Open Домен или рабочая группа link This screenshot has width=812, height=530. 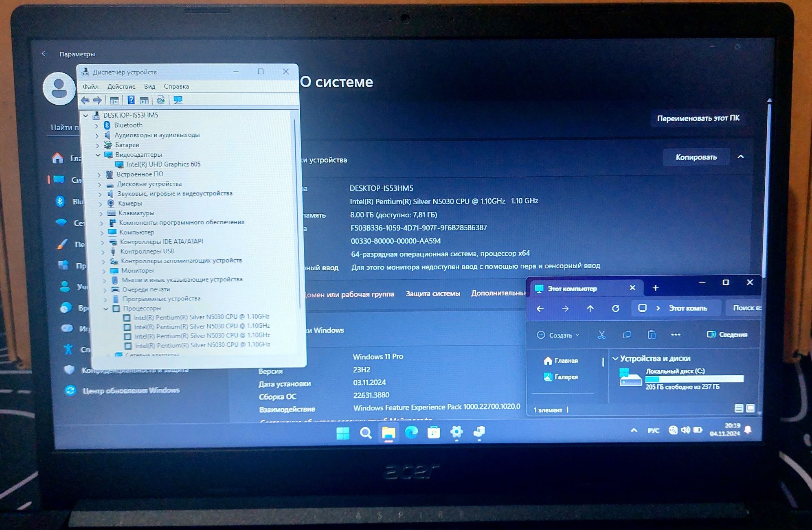(x=349, y=294)
